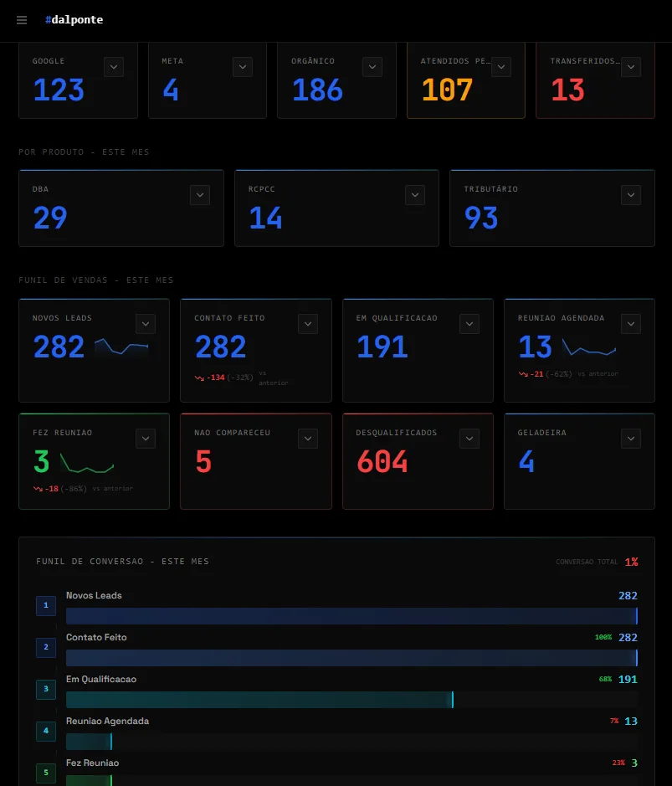Go to the #dalponte home logo
This screenshot has width=672, height=786.
pyautogui.click(x=74, y=19)
